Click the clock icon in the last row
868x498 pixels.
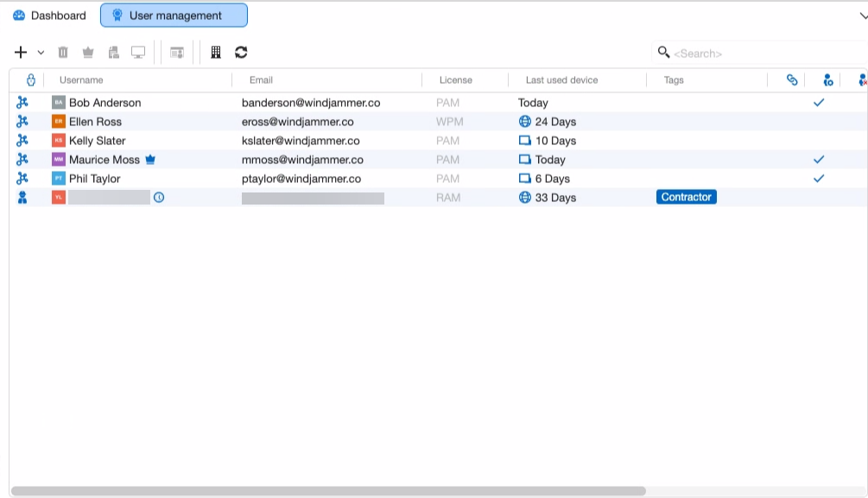pos(159,197)
